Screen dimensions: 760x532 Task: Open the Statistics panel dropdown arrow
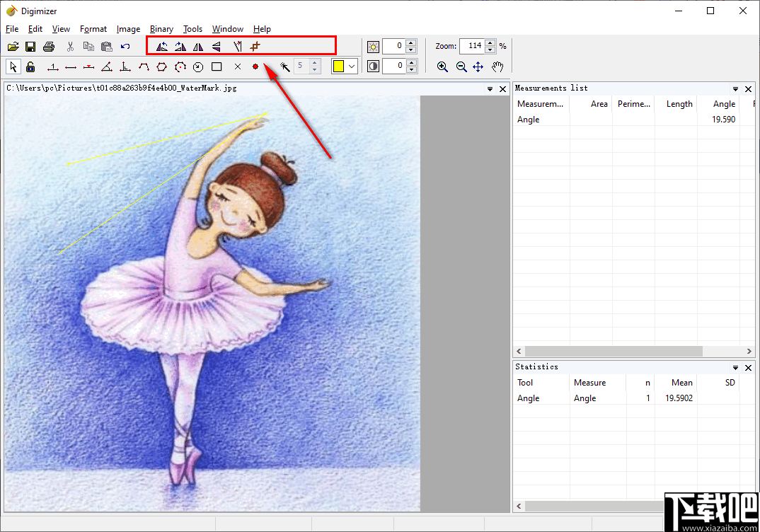[x=736, y=368]
